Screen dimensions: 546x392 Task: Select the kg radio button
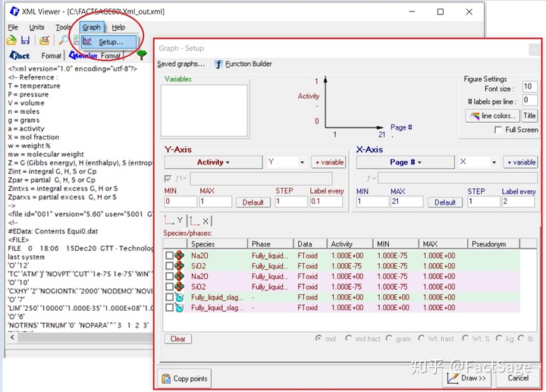click(499, 338)
